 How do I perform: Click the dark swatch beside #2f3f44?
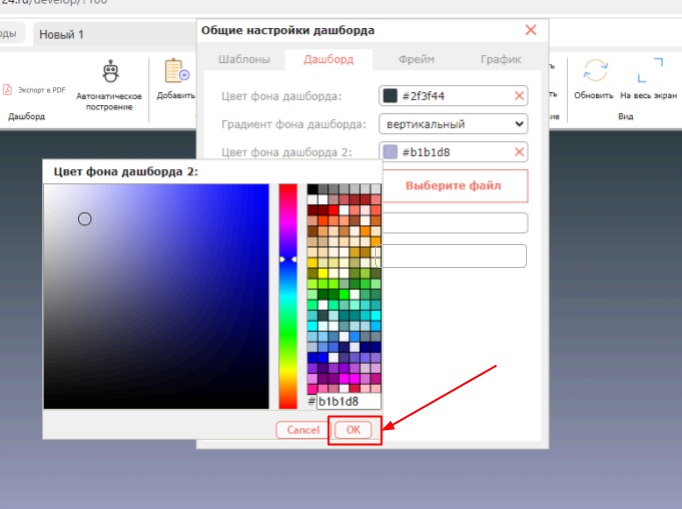(390, 96)
